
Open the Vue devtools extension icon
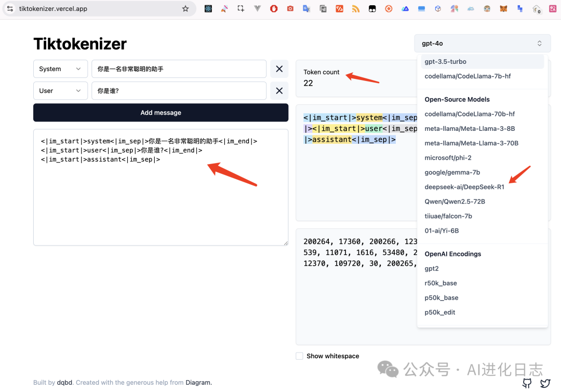pyautogui.click(x=257, y=9)
